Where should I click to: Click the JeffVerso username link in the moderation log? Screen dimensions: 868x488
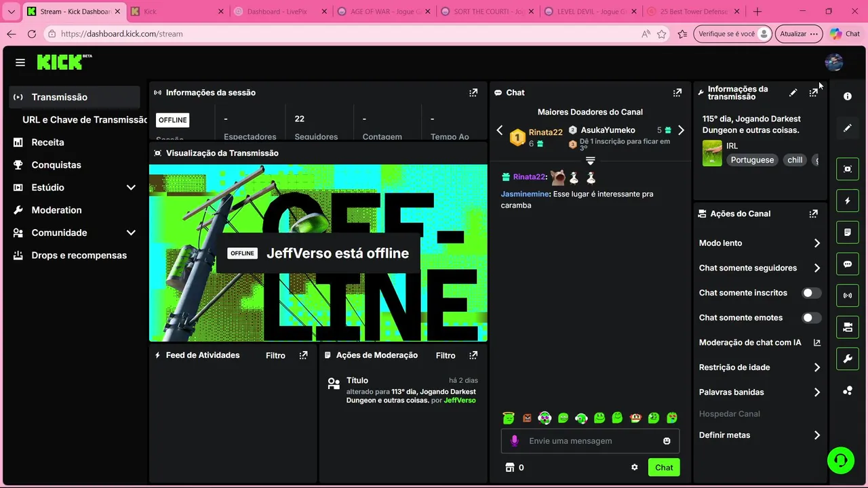pyautogui.click(x=460, y=401)
